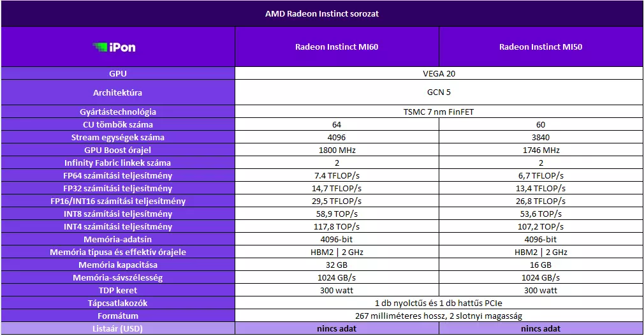Viewport: 644px width, 336px height.
Task: Select the AMD Radeon Instinct sorozat title
Action: pyautogui.click(x=322, y=13)
